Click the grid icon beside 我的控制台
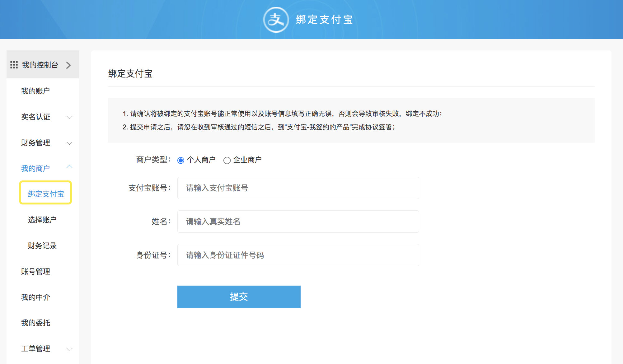Image resolution: width=623 pixels, height=364 pixels. tap(14, 65)
